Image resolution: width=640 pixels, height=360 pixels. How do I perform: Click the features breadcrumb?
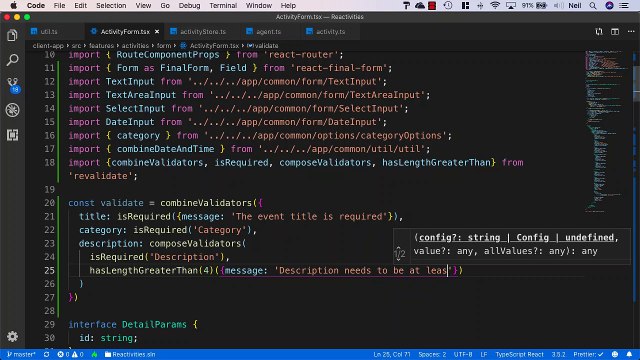[101, 46]
